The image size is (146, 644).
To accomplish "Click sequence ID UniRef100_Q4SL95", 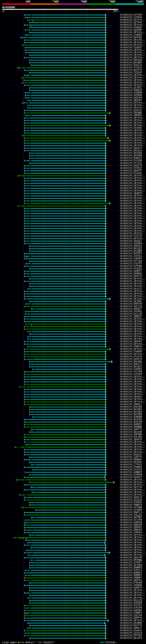I will [131, 557].
